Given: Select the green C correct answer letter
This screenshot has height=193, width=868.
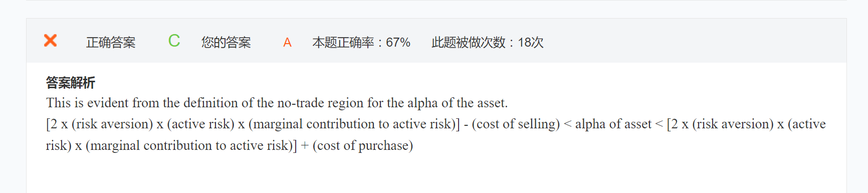Looking at the screenshot, I should tap(174, 41).
